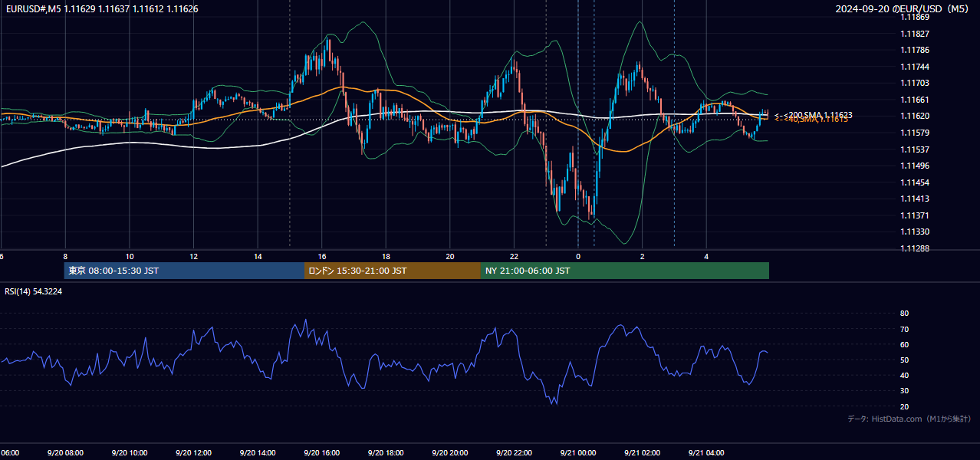Click price axis label 1.11413

tap(916, 199)
